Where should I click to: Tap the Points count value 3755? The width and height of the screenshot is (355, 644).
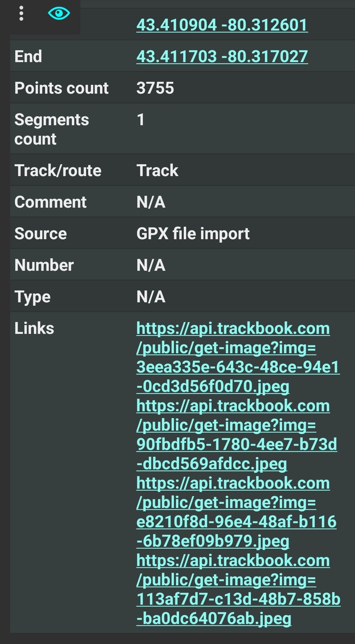[x=155, y=88]
